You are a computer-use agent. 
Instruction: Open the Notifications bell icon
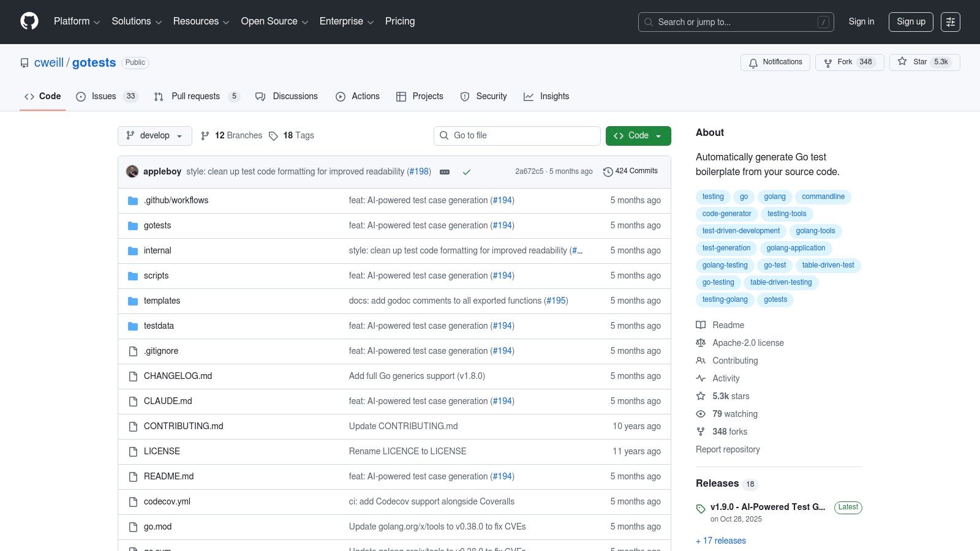coord(753,62)
